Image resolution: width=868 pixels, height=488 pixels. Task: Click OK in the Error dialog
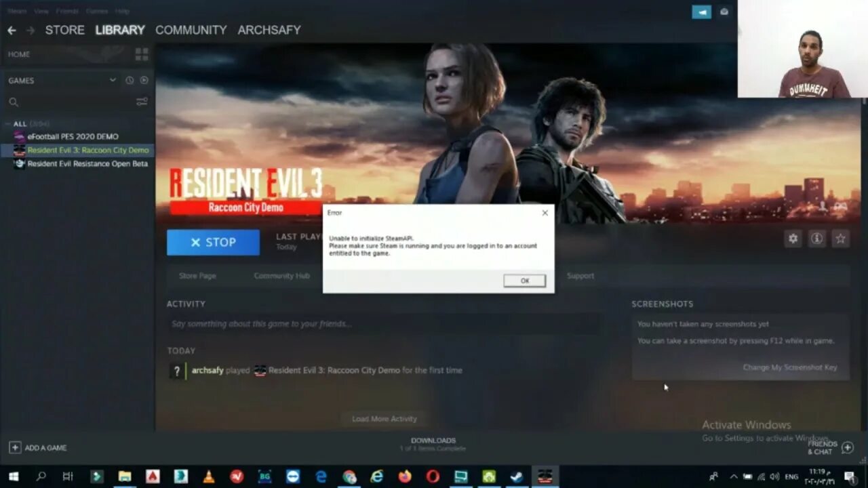(x=524, y=281)
